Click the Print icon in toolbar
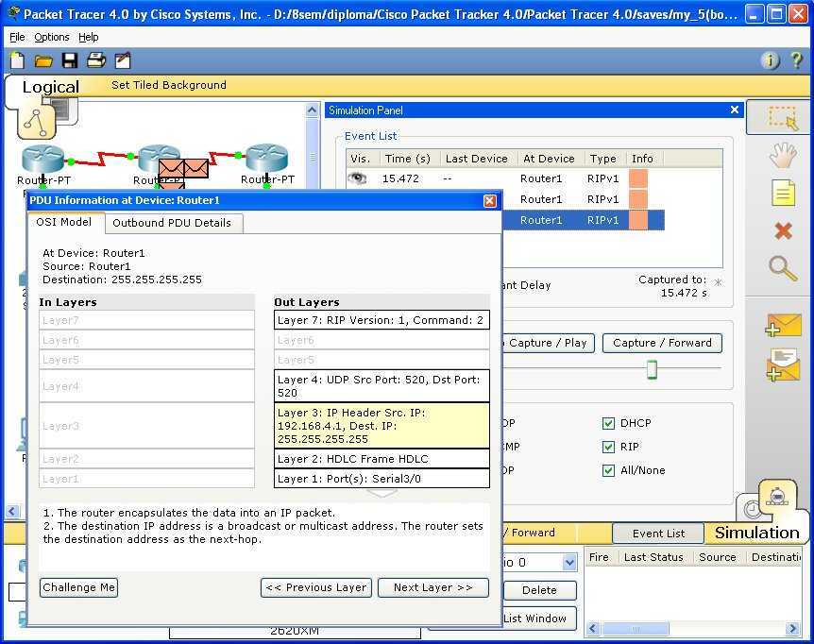Screen dimensions: 814x644 [x=96, y=60]
